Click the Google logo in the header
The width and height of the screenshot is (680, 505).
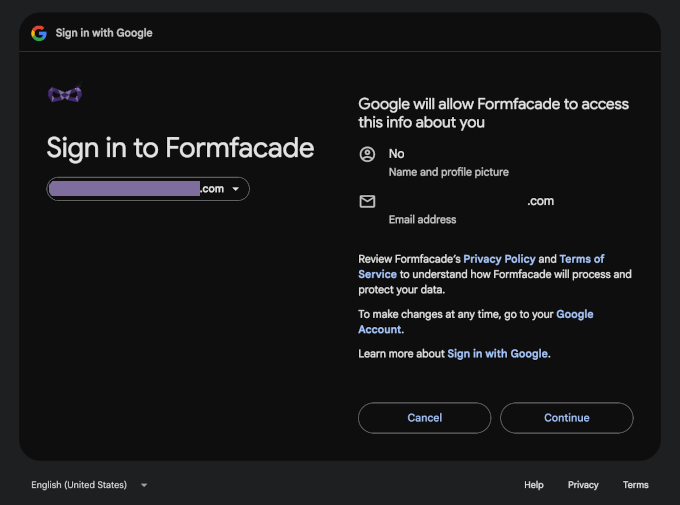pyautogui.click(x=39, y=33)
